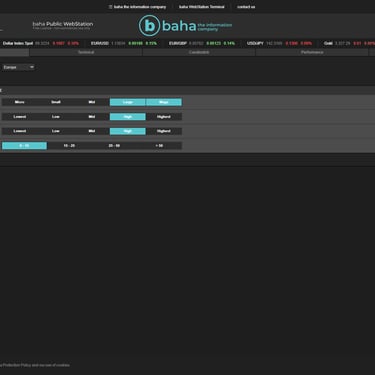Click the baha Public WebStation title

63,24
